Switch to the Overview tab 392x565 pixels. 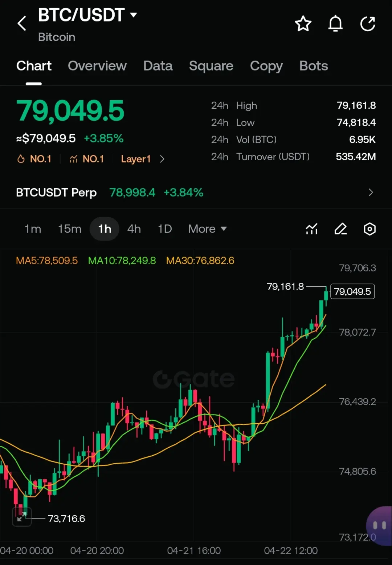click(x=97, y=66)
